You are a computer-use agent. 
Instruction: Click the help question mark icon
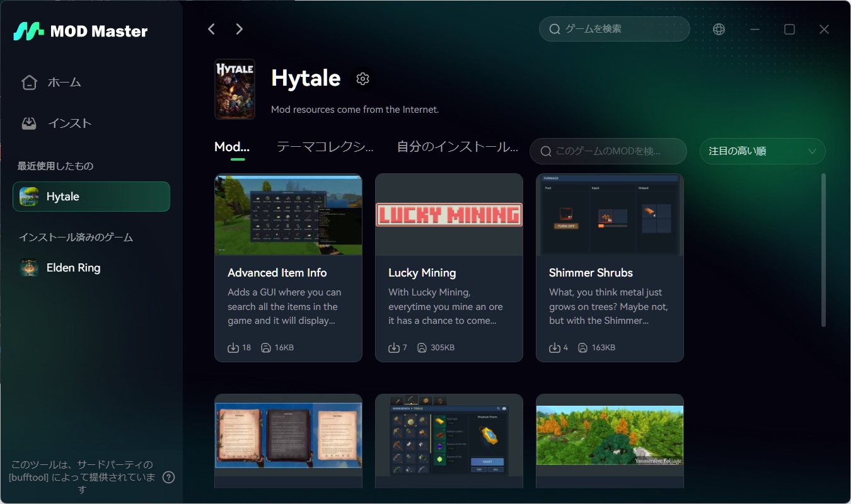(168, 477)
